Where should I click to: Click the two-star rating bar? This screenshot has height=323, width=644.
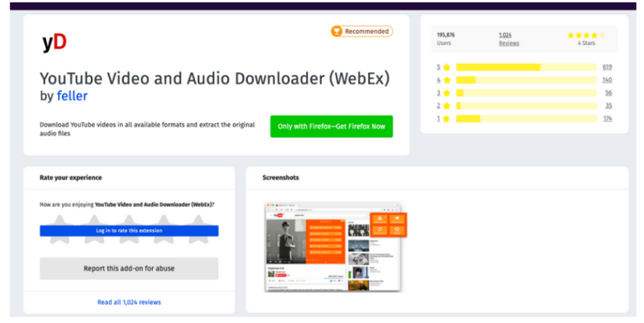click(x=526, y=106)
